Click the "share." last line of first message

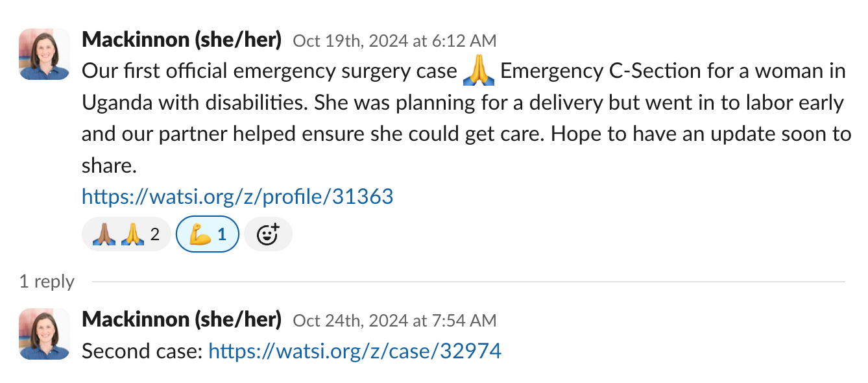109,166
